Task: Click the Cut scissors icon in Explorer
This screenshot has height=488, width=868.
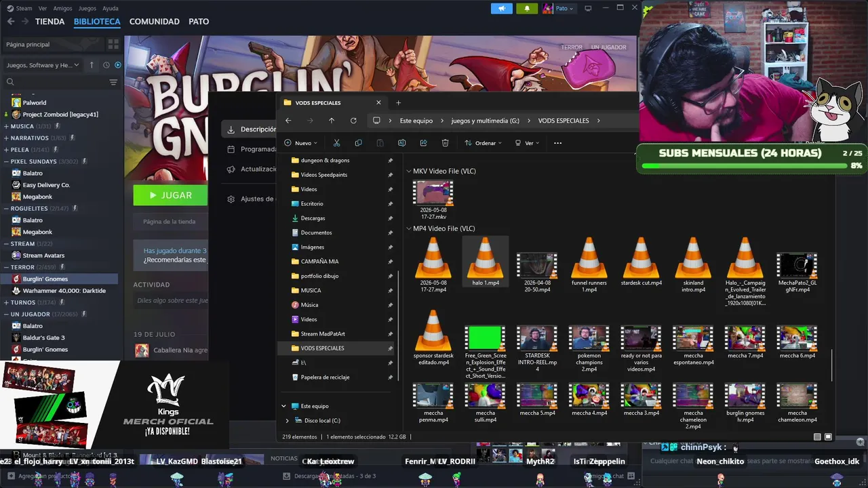Action: [x=336, y=143]
